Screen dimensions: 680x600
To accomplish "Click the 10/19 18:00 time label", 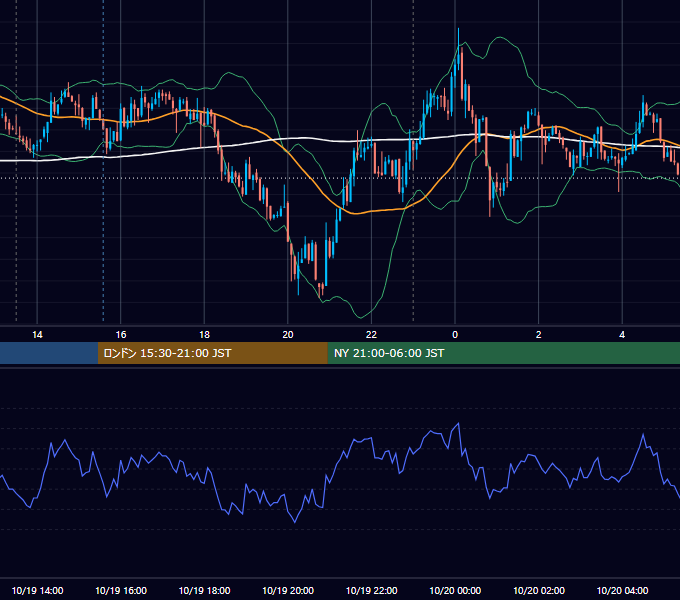I will [x=204, y=590].
